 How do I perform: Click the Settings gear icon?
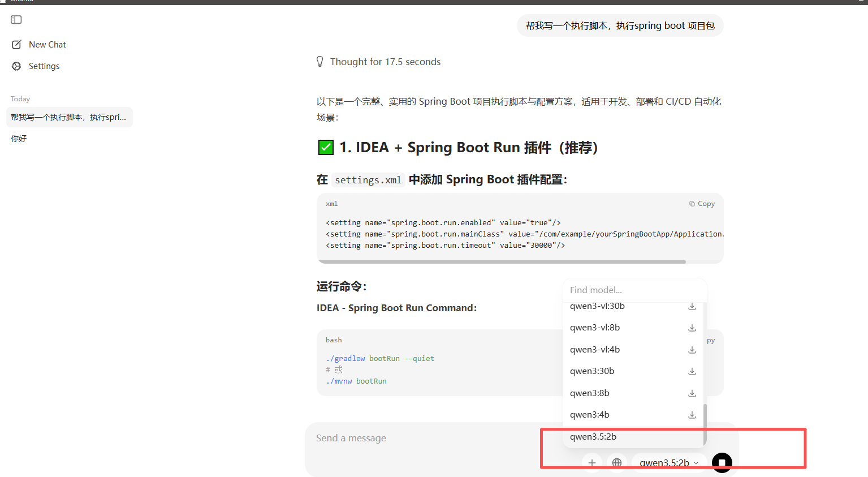point(16,66)
